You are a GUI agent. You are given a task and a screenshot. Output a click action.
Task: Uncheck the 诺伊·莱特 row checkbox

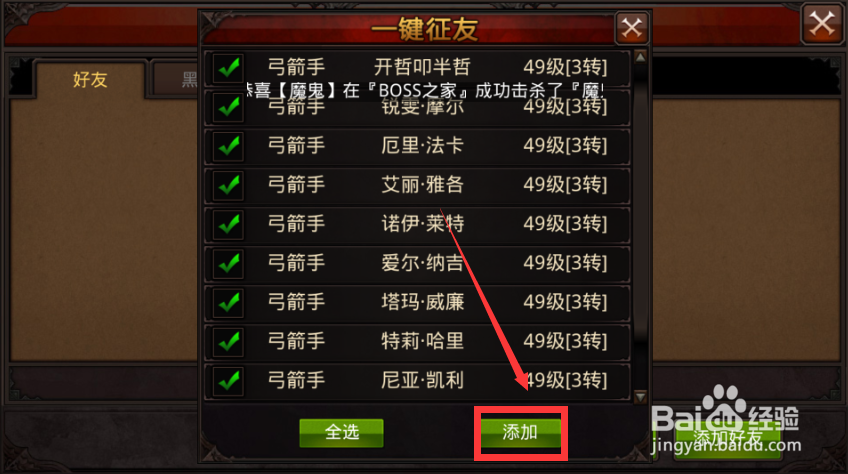click(x=228, y=225)
